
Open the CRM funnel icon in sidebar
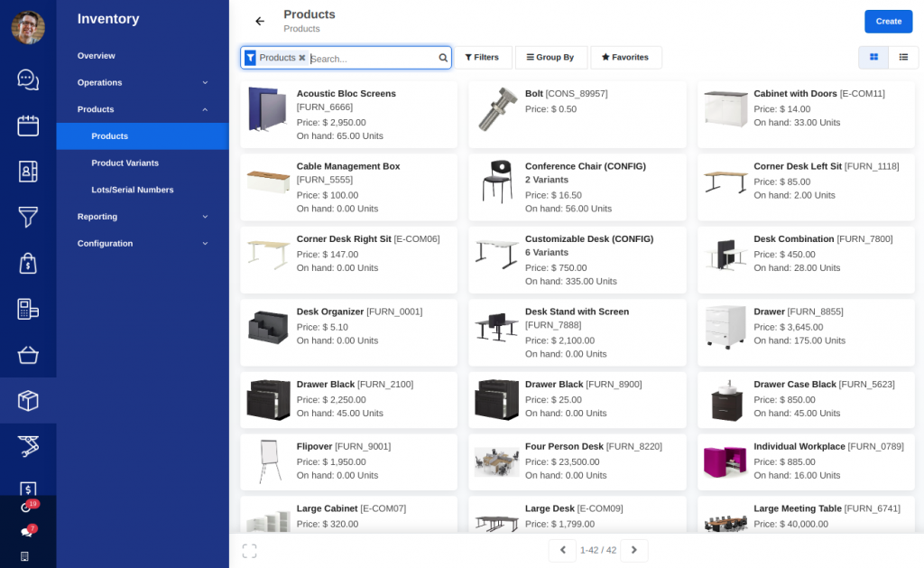pyautogui.click(x=28, y=218)
